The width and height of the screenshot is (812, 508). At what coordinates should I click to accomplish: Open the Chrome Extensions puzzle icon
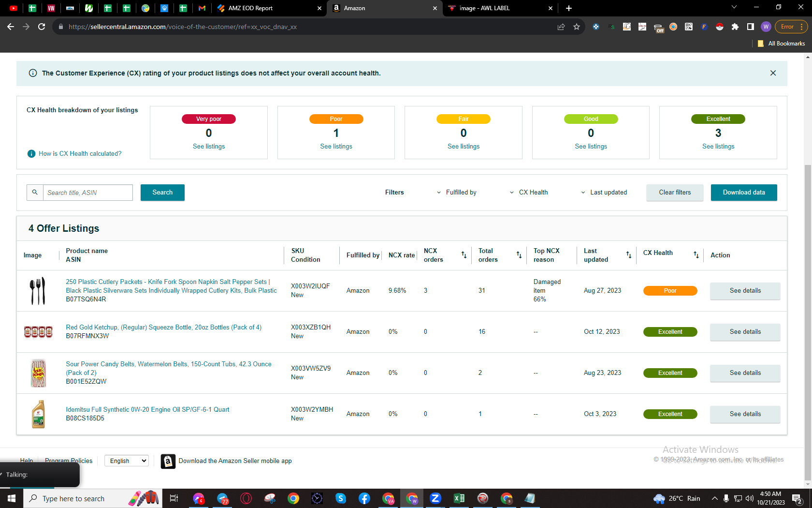point(735,27)
